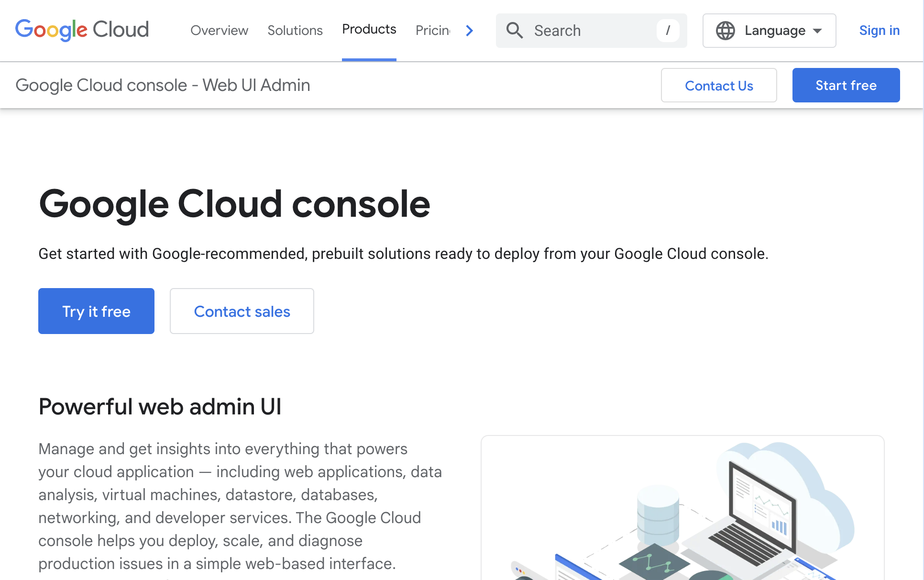
Task: Click the Contact Us button icon
Action: pos(719,85)
